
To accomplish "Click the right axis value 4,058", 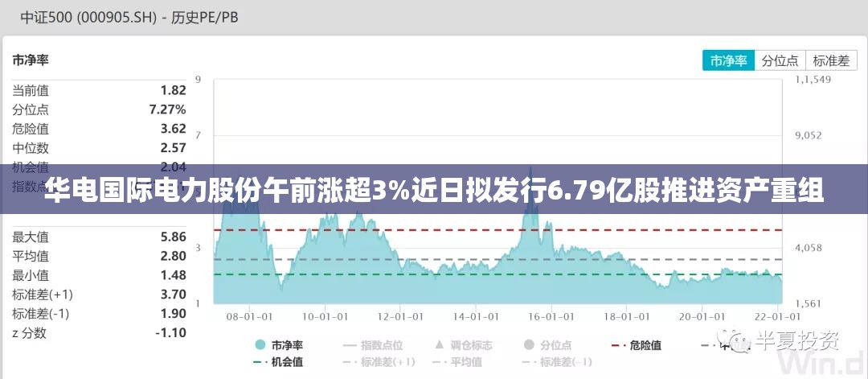I will (809, 248).
